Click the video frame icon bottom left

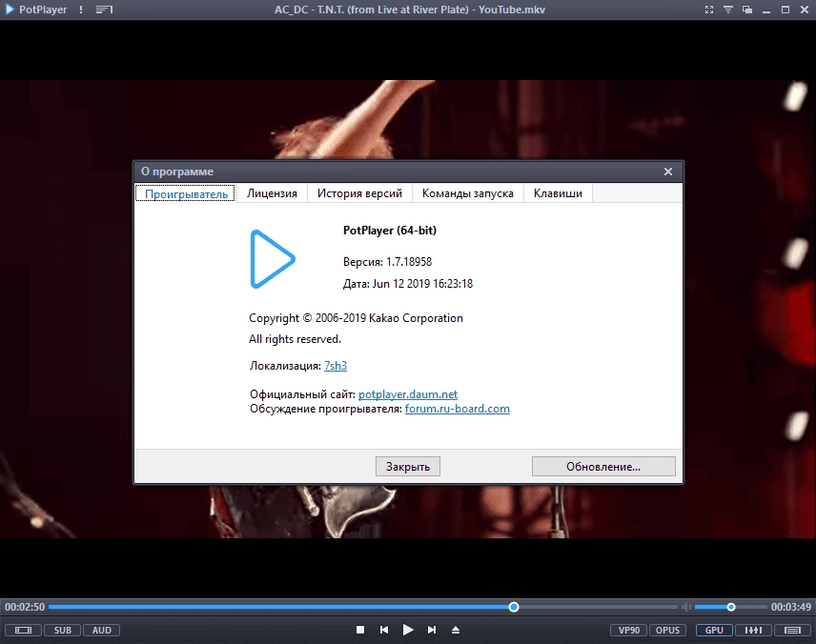(23, 630)
